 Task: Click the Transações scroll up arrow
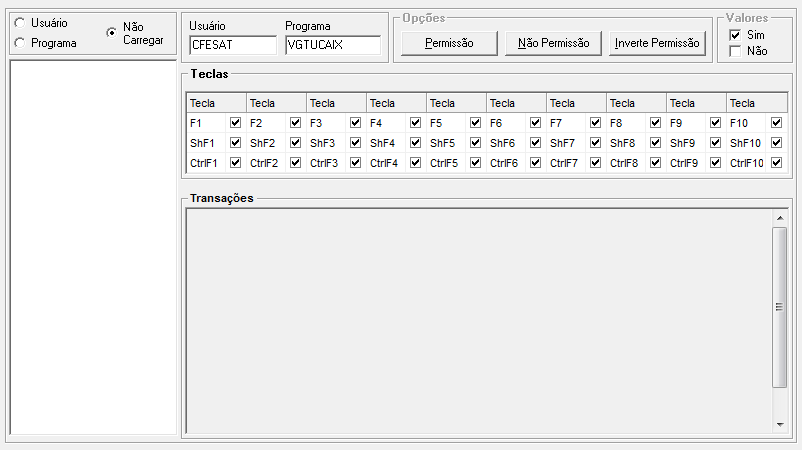point(780,217)
